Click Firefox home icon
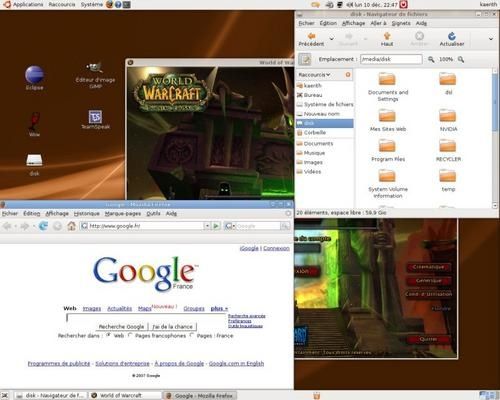The height and width of the screenshot is (400, 500). tap(71, 226)
